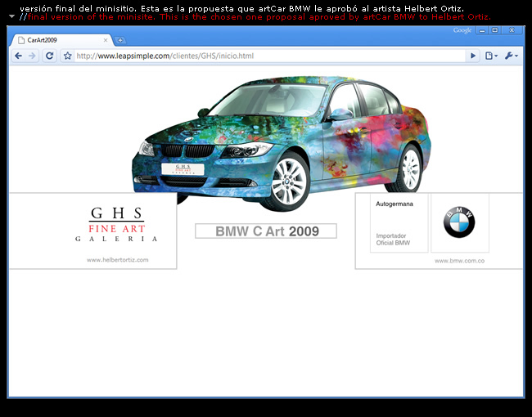Open the www.helbertortiz.com link
Image resolution: width=532 pixels, height=417 pixels.
pos(117,259)
